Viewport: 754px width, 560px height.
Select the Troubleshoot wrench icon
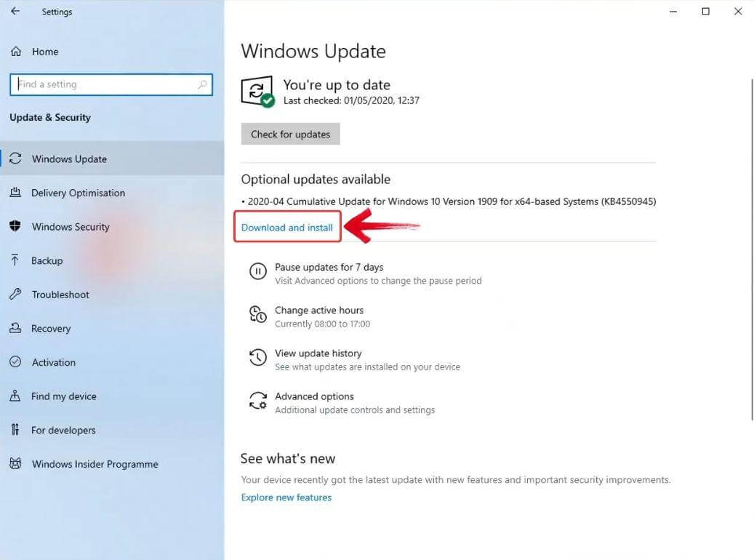[17, 295]
